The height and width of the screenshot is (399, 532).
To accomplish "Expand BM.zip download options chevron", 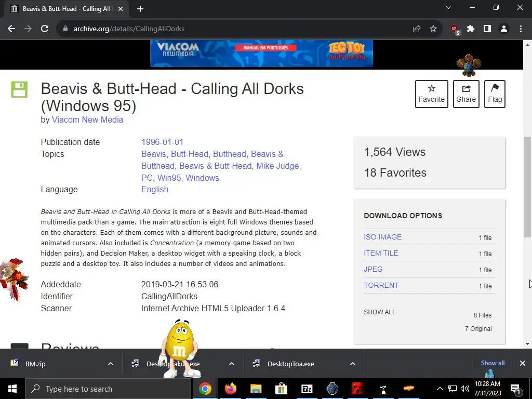I will 110,364.
